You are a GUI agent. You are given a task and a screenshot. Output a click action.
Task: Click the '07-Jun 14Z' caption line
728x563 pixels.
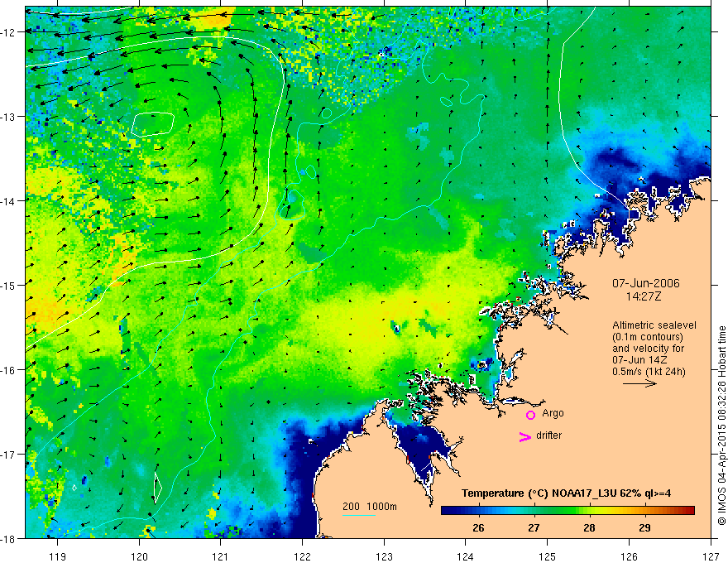tap(641, 360)
